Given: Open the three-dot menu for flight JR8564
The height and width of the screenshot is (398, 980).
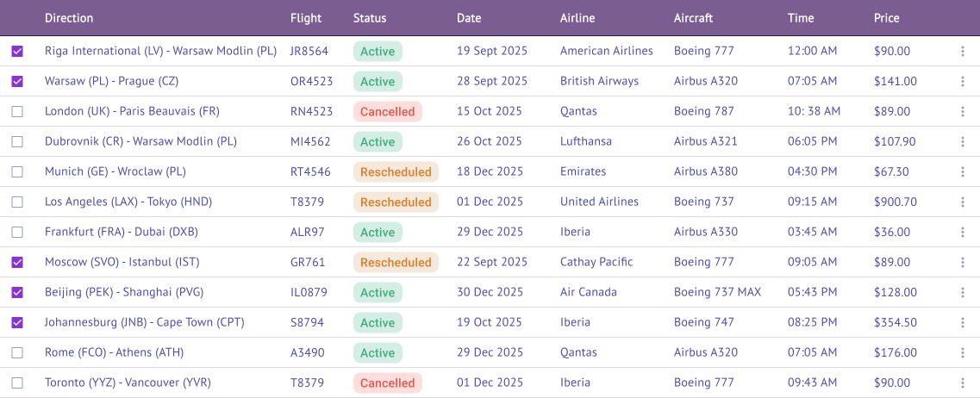Looking at the screenshot, I should (963, 51).
